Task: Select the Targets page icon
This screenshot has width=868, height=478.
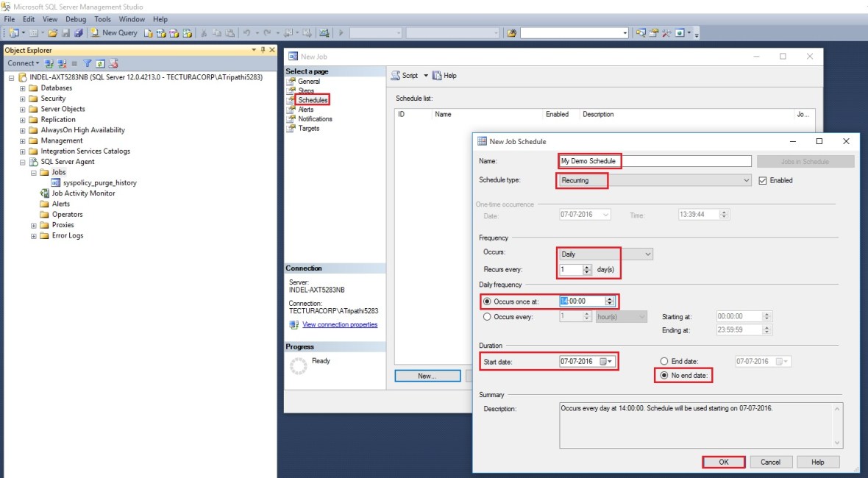Action: click(x=291, y=129)
